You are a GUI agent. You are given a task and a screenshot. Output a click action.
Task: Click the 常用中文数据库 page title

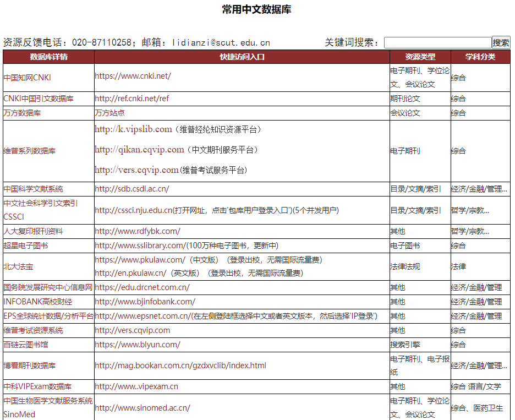point(256,9)
